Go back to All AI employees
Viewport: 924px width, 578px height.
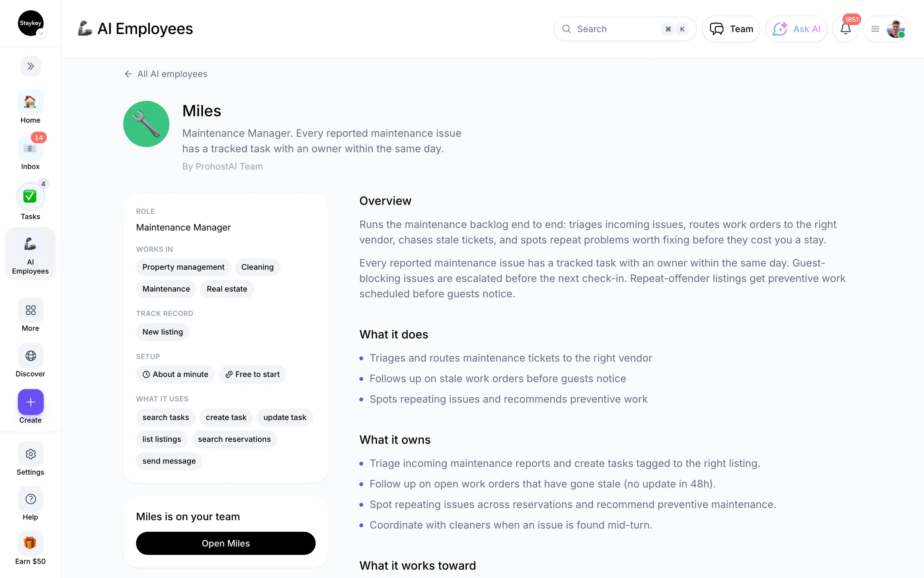(x=166, y=74)
